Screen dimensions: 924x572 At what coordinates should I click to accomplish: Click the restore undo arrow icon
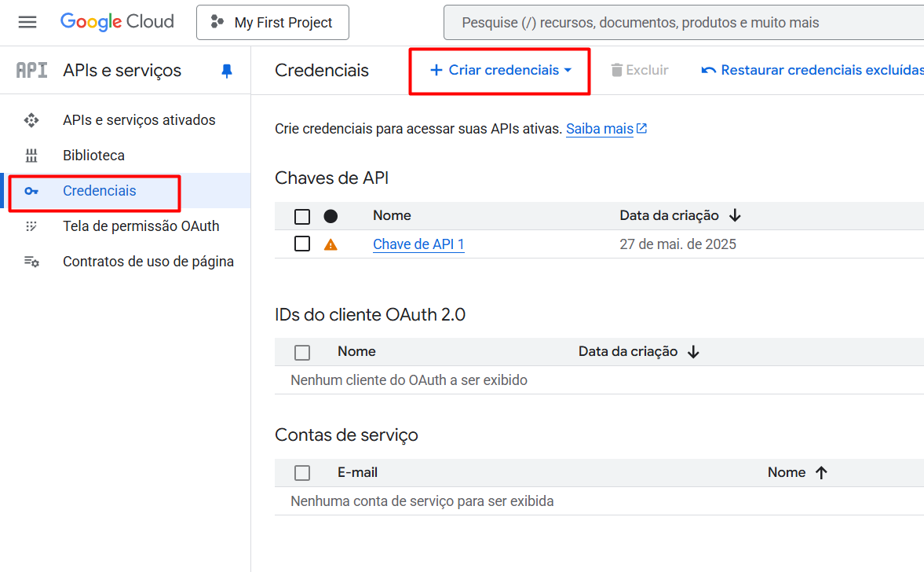pos(708,71)
